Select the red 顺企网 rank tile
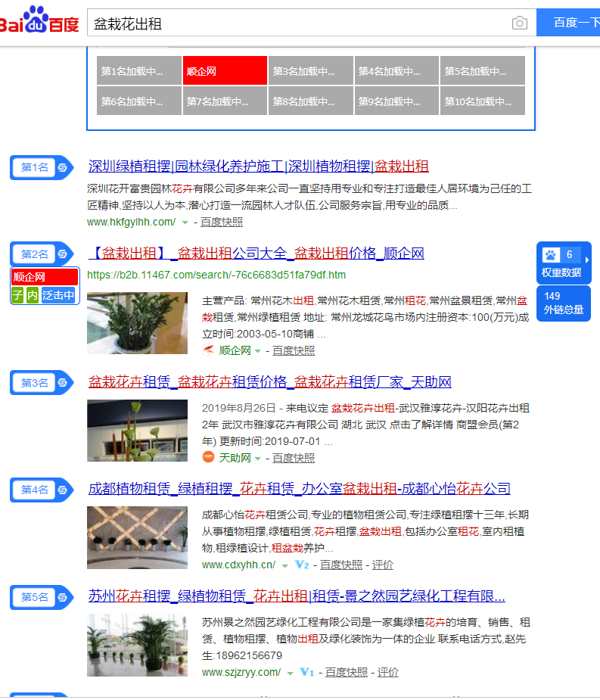The width and height of the screenshot is (600, 700). (225, 70)
